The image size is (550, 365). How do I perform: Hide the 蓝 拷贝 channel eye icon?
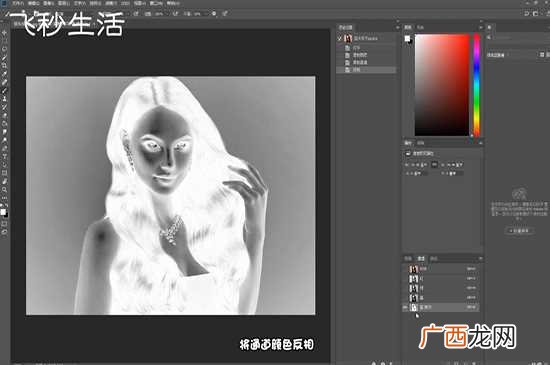pos(405,307)
